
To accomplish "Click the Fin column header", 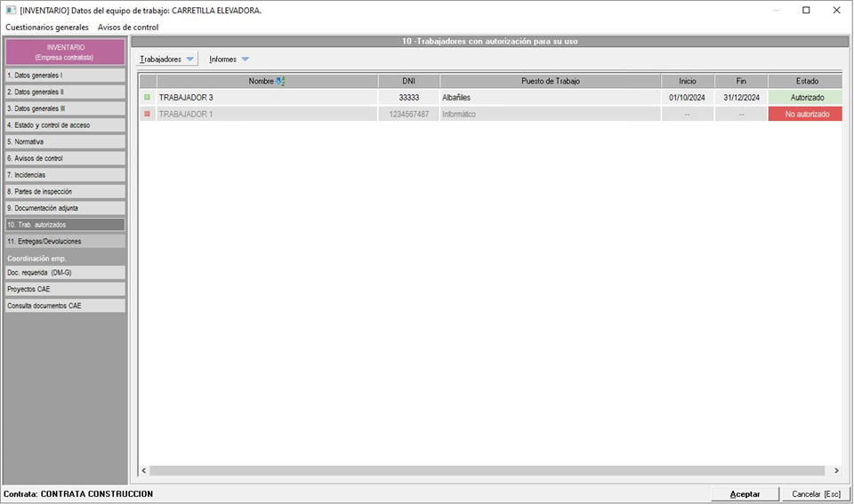I will pos(741,81).
